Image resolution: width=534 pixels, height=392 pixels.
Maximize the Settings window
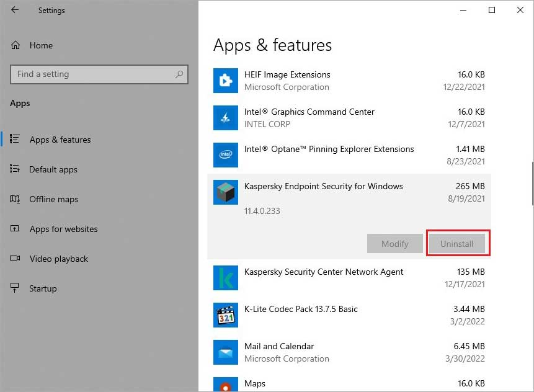point(492,10)
